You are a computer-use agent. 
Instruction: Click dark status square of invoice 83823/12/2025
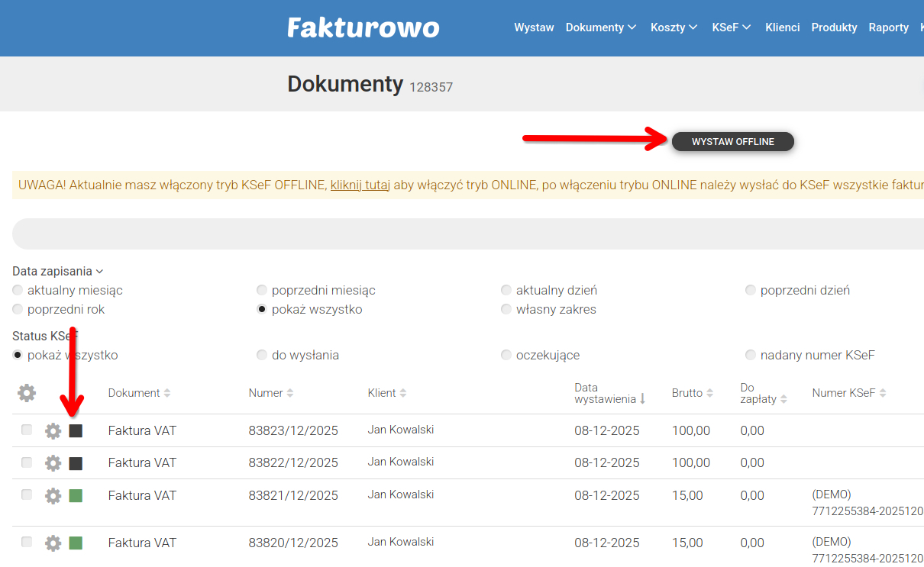pos(76,431)
